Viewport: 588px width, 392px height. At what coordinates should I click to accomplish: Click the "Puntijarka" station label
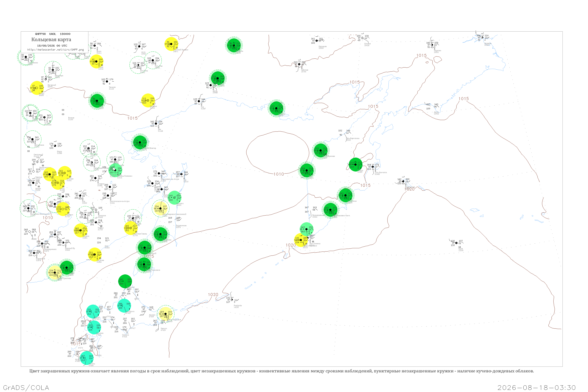pyautogui.click(x=238, y=306)
